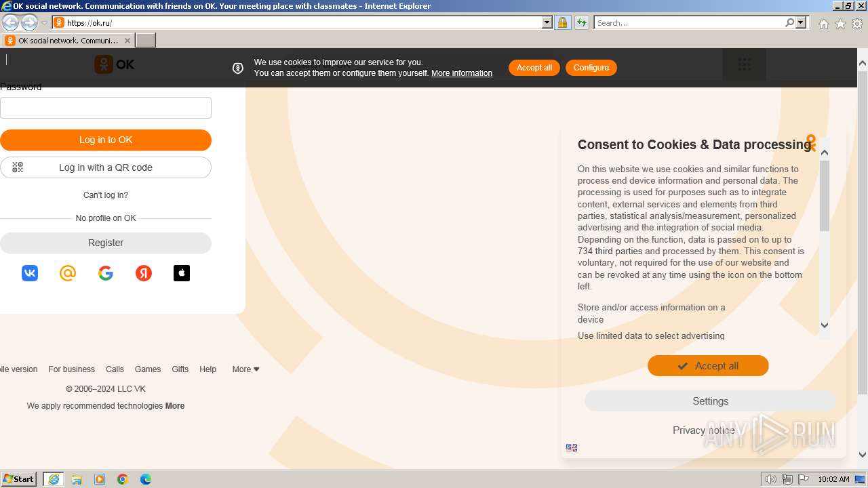868x488 pixels.
Task: Open the Privacy notice link
Action: click(704, 430)
